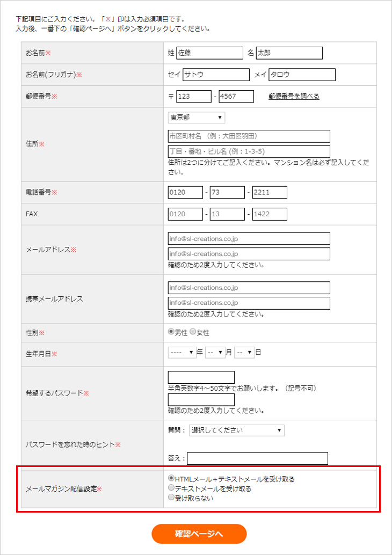
Task: Focus the セイ furigana field
Action: [216, 75]
